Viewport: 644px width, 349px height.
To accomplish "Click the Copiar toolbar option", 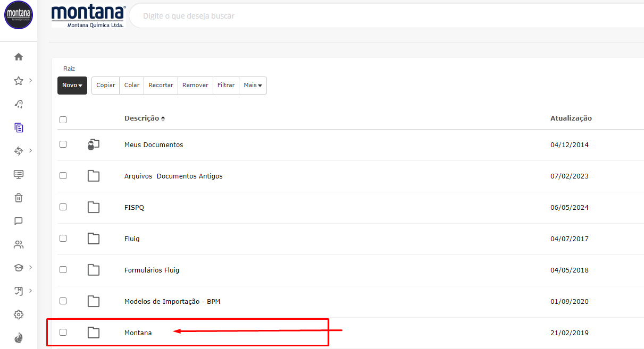I will click(106, 86).
